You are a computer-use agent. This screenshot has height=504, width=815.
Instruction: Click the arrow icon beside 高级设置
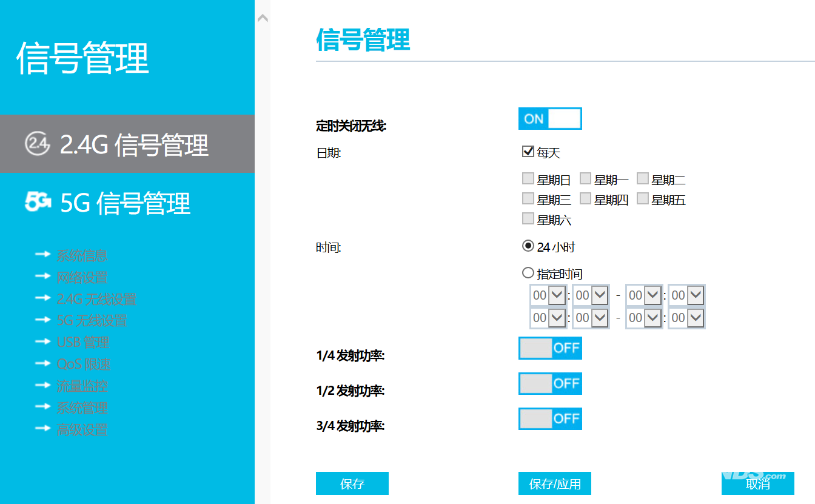point(43,429)
